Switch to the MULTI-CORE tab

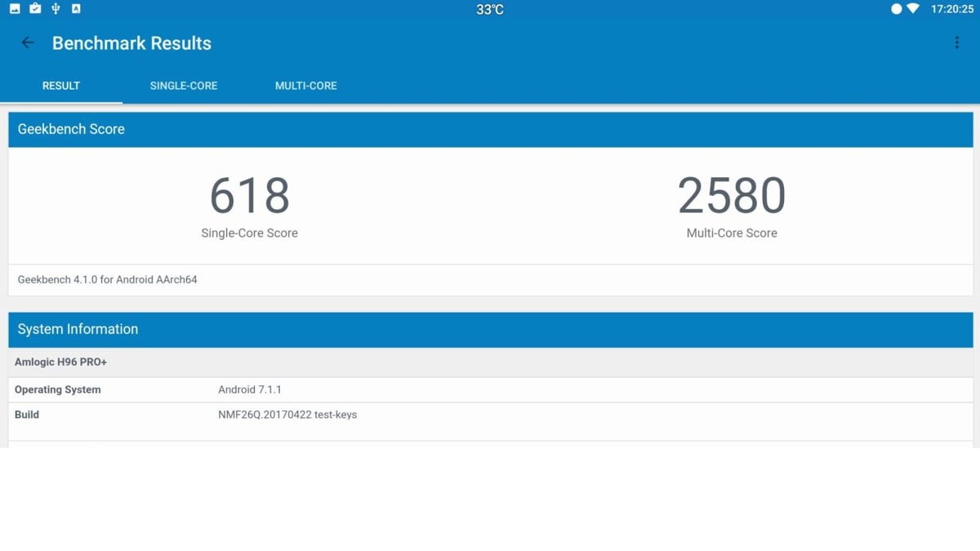305,85
